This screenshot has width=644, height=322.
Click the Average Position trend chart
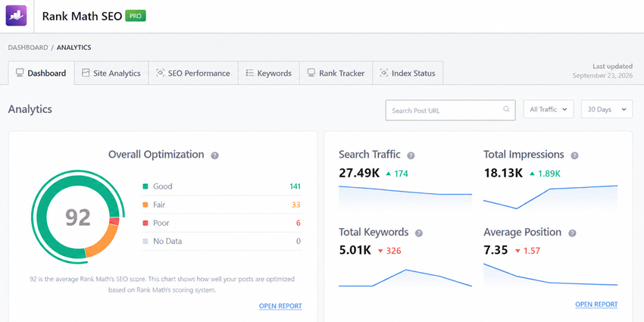pos(550,274)
